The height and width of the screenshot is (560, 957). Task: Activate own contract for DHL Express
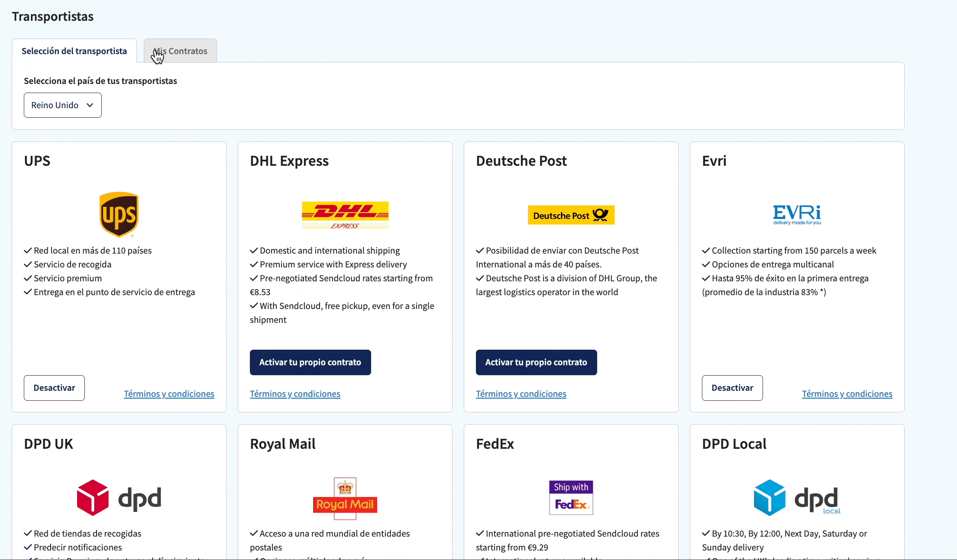pos(310,362)
